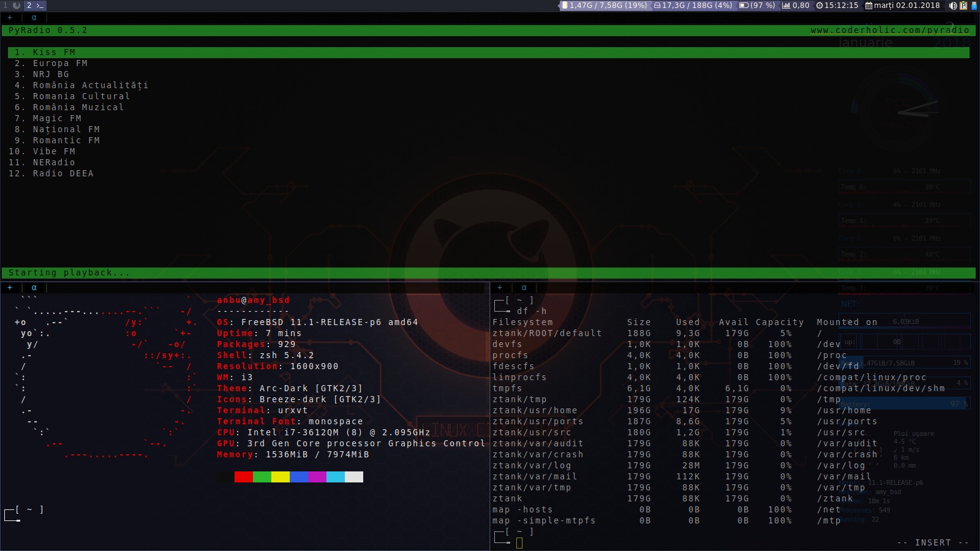Click the Starting playback... status line
This screenshot has height=551, width=980.
489,273
